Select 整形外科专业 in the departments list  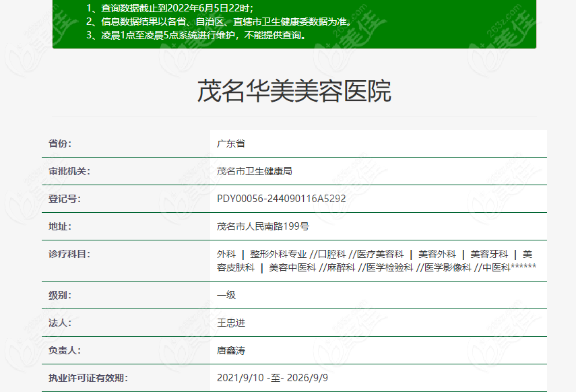point(278,254)
